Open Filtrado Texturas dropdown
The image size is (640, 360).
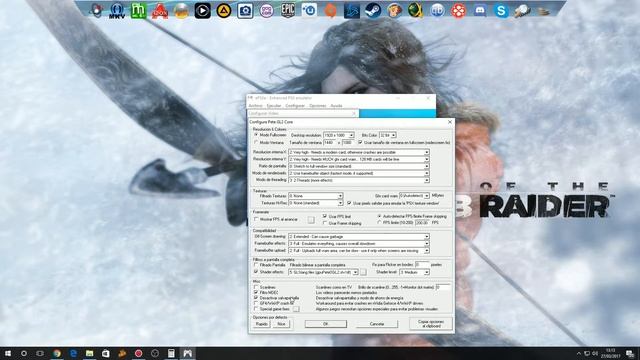[x=316, y=196]
